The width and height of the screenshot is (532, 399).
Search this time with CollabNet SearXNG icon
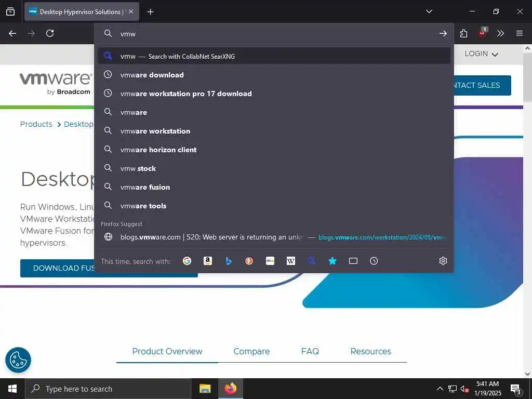pos(312,261)
